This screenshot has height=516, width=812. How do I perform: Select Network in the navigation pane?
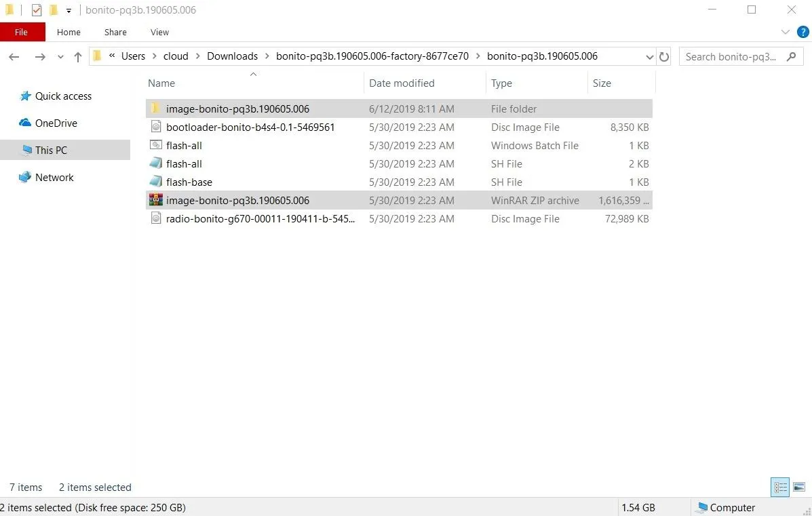tap(54, 177)
